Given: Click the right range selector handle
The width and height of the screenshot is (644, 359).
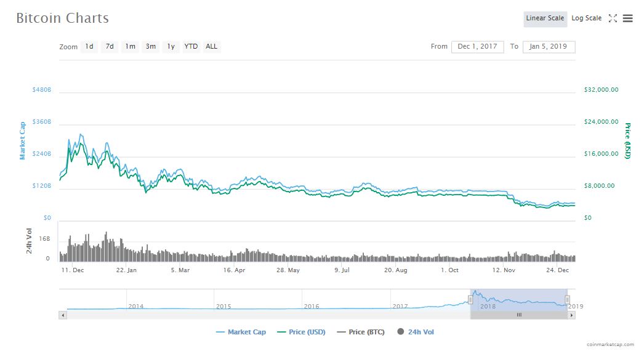Looking at the screenshot, I should point(567,300).
